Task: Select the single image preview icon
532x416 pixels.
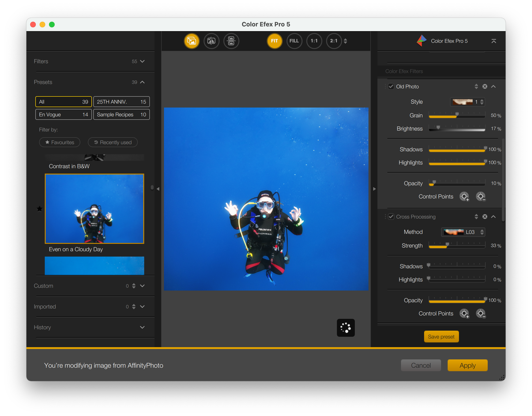Action: tap(192, 41)
